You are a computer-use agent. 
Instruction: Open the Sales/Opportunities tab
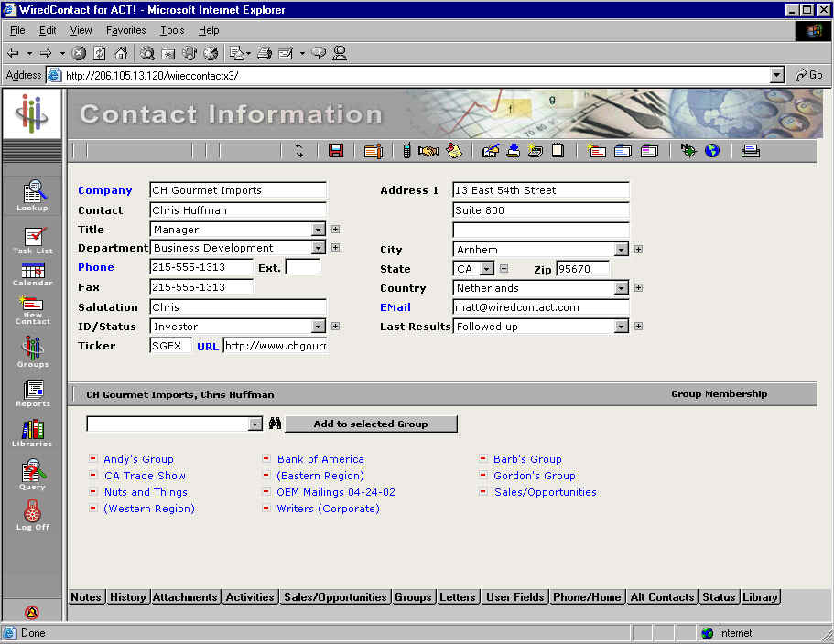click(335, 597)
